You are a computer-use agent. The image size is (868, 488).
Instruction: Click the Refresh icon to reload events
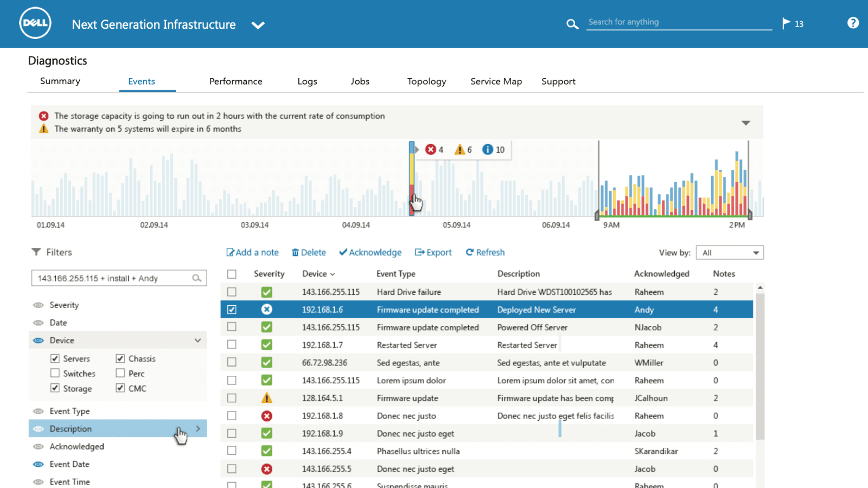coord(470,252)
